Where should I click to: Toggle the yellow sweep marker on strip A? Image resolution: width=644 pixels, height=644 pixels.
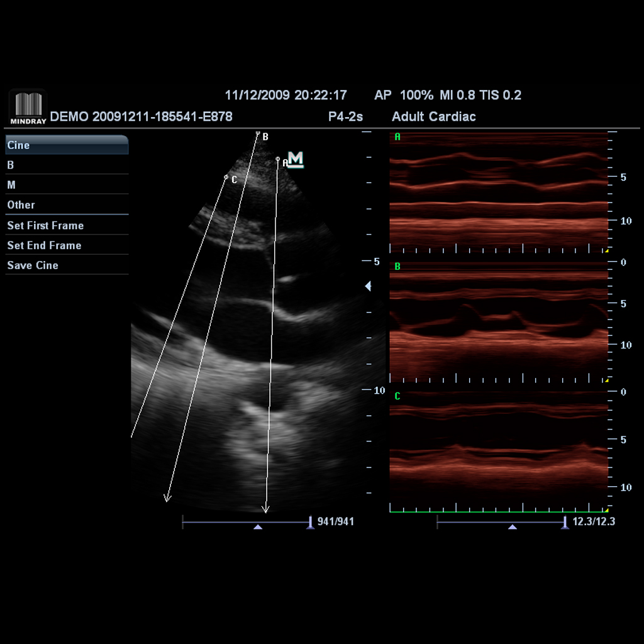[606, 250]
